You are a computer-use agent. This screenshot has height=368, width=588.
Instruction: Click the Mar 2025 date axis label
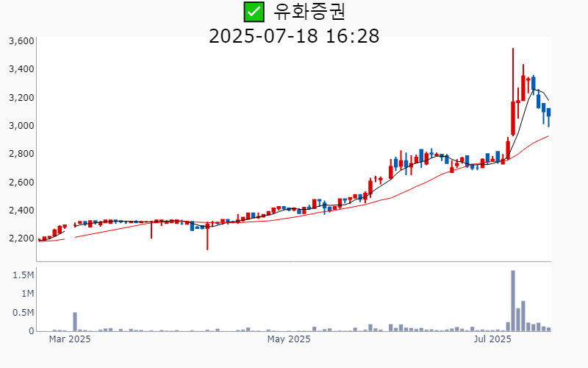[x=70, y=339]
